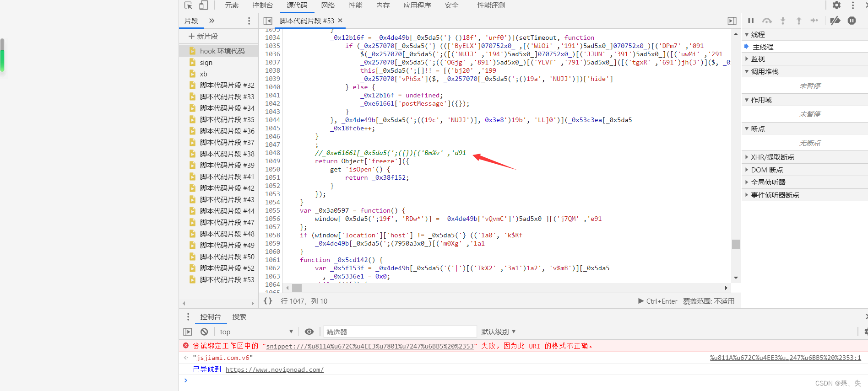Toggle pause on exceptions
868x391 pixels.
click(852, 21)
